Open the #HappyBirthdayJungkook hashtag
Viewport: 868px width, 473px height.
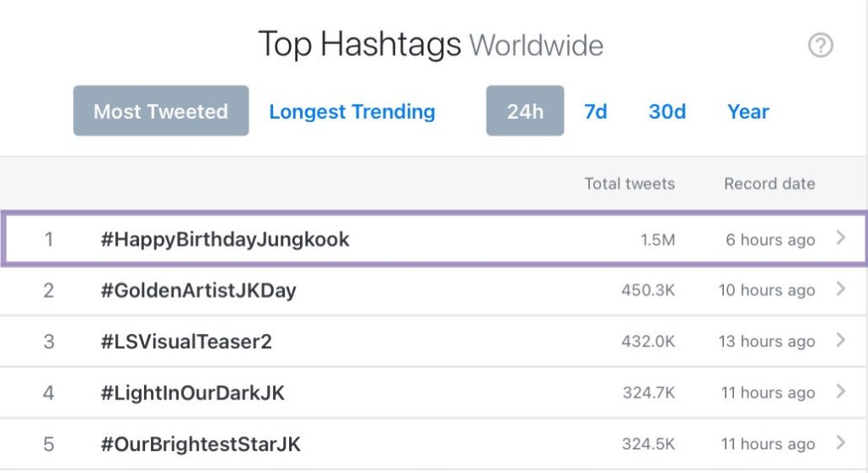(x=225, y=240)
